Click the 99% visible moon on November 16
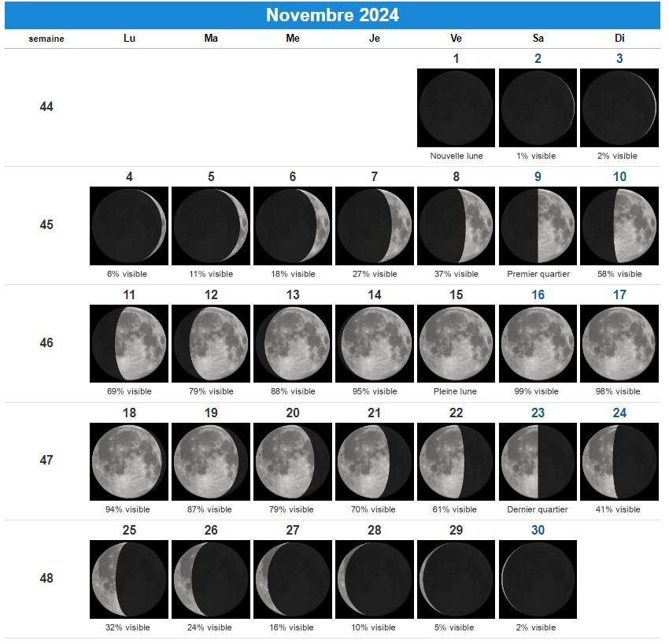The image size is (669, 644). point(538,343)
